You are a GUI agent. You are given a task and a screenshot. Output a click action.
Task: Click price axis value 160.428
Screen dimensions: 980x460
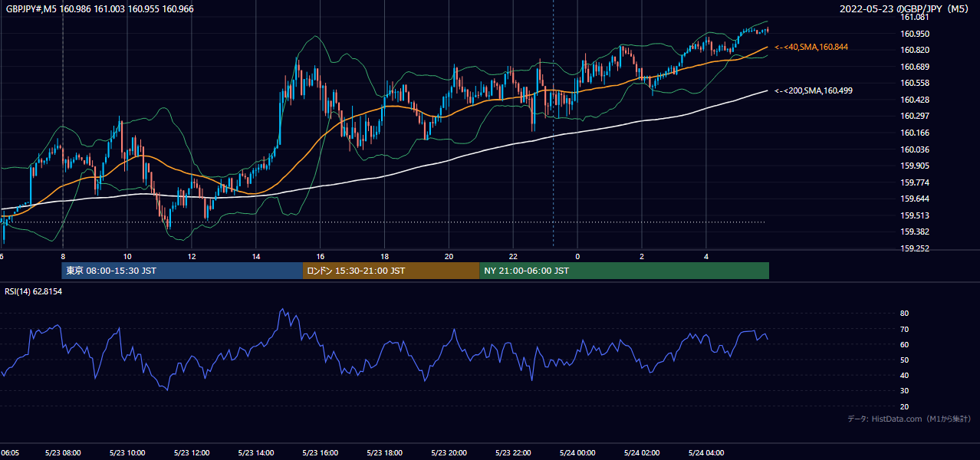coord(915,100)
